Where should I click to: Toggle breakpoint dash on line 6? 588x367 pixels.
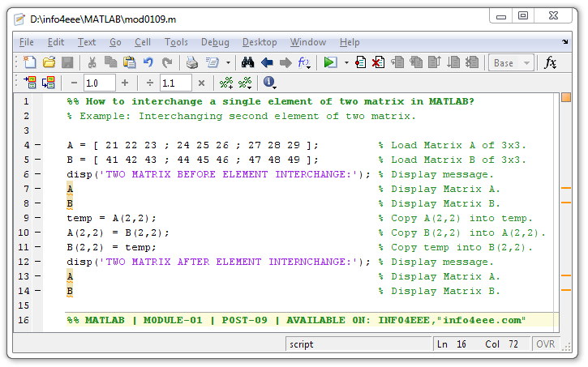(x=38, y=173)
